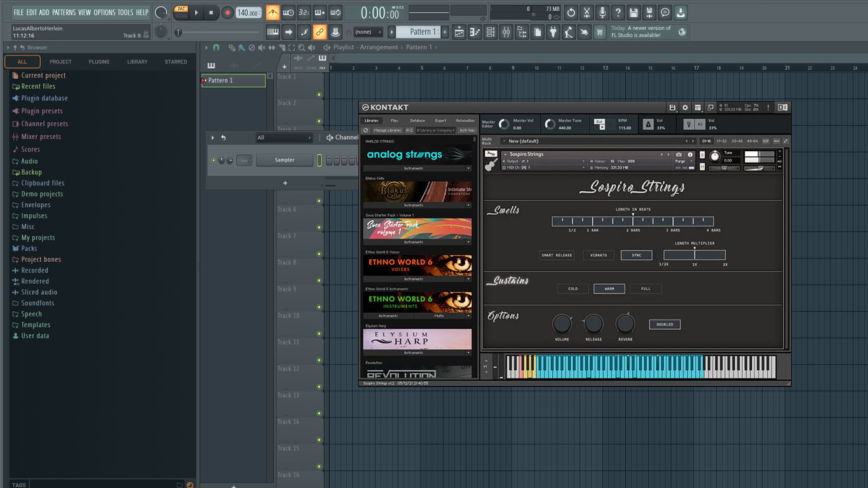The width and height of the screenshot is (868, 488).
Task: Open the audio editor scissors icon
Action: (587, 12)
